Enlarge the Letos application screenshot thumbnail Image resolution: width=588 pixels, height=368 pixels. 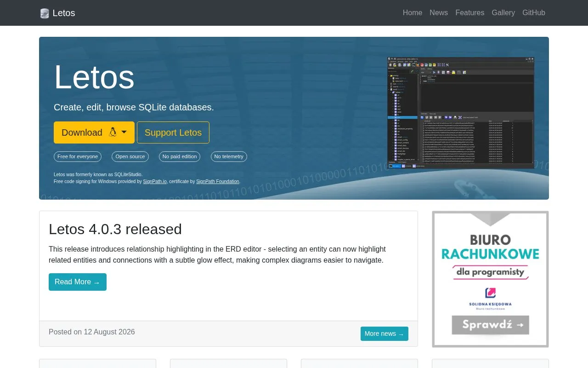(461, 113)
